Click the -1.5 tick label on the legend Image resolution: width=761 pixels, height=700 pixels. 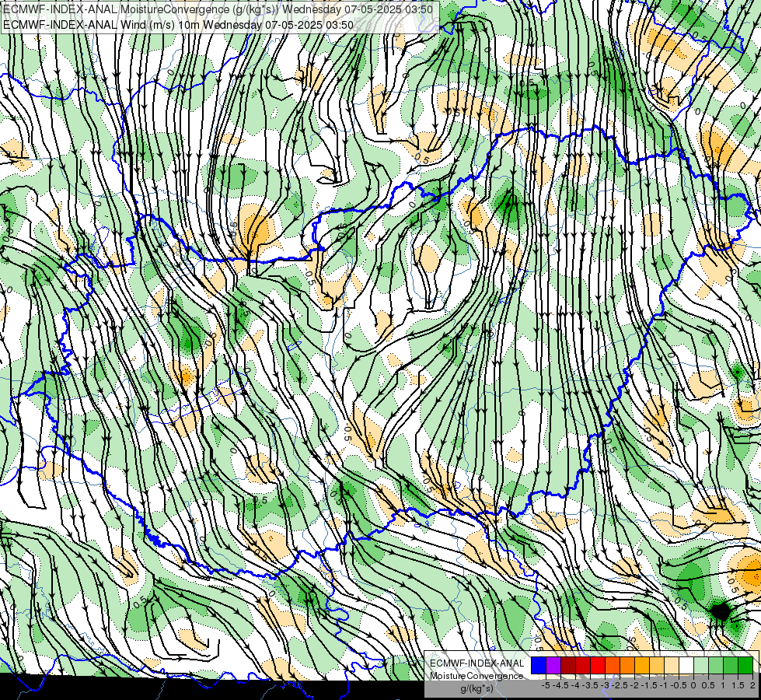(x=649, y=685)
